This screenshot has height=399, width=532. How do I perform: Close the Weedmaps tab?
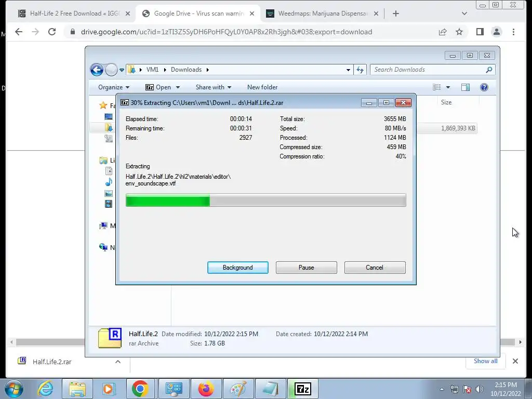pyautogui.click(x=376, y=14)
